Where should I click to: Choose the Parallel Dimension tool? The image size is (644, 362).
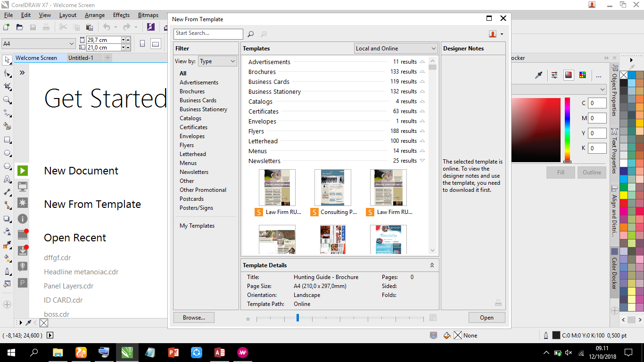pyautogui.click(x=7, y=192)
